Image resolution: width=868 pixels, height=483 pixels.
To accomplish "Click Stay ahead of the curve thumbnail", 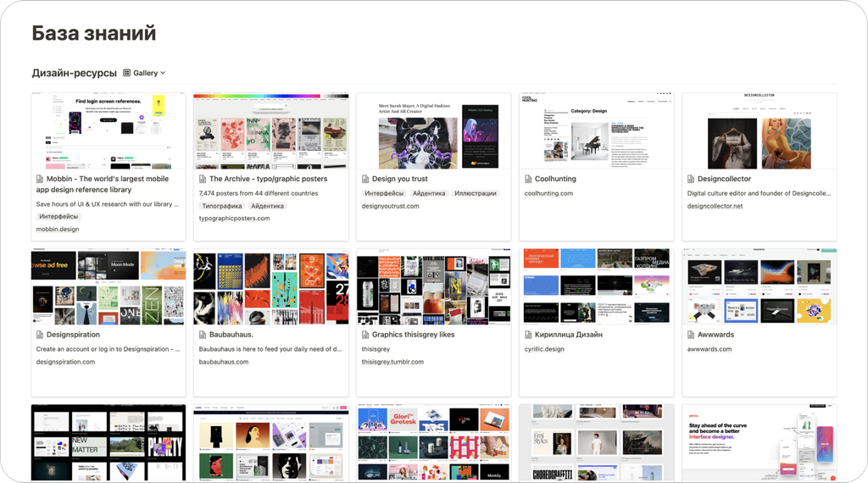I will pos(759,442).
